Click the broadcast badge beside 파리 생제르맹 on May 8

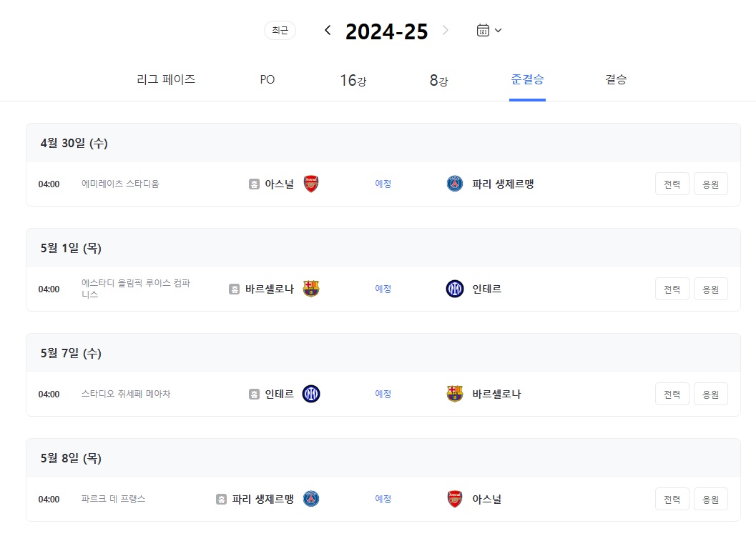point(220,500)
